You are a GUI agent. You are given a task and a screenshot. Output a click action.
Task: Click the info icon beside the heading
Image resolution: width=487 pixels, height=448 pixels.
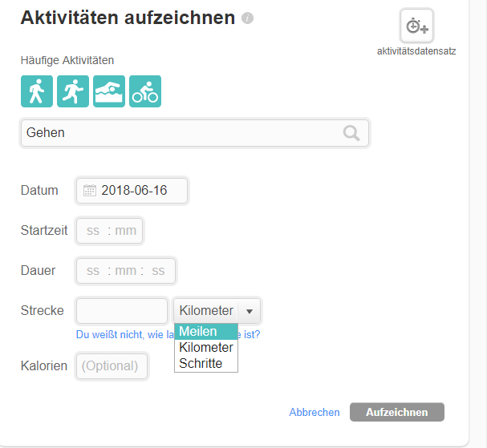coord(248,18)
